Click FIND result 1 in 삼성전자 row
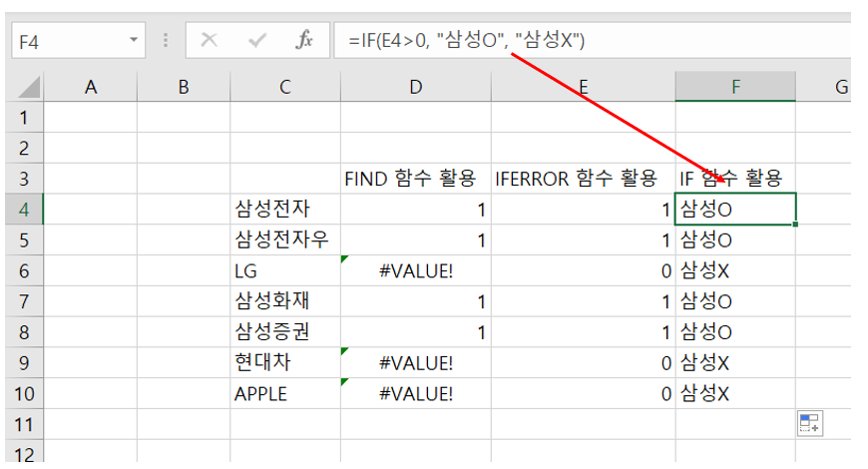 coord(416,210)
